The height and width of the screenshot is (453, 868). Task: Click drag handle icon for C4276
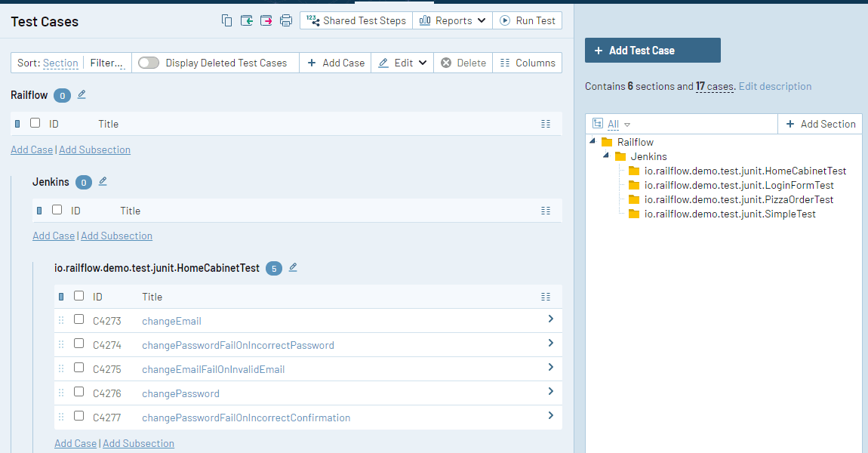[61, 393]
